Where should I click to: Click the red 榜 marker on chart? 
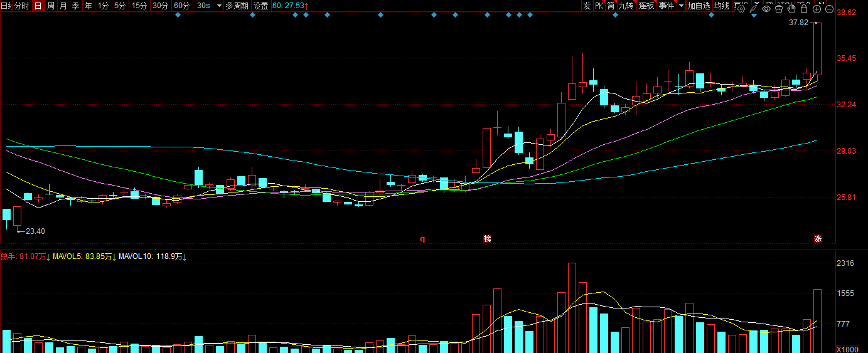487,239
